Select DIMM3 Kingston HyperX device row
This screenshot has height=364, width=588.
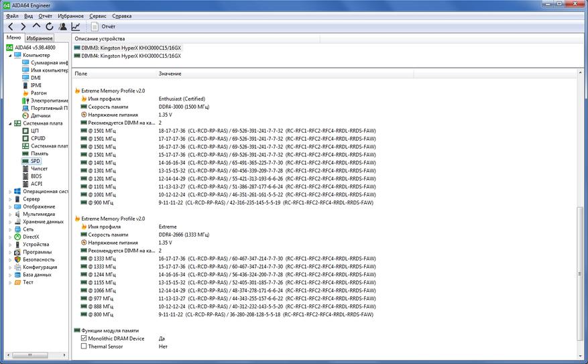click(127, 48)
